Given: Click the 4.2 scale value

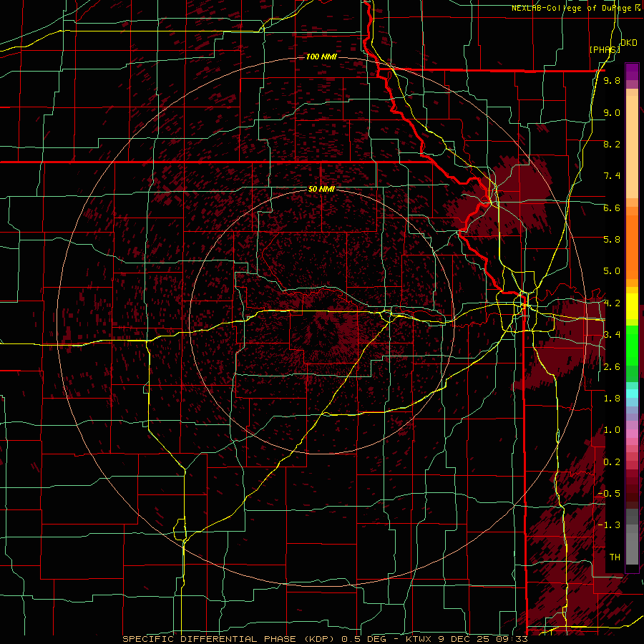Looking at the screenshot, I should [x=612, y=303].
